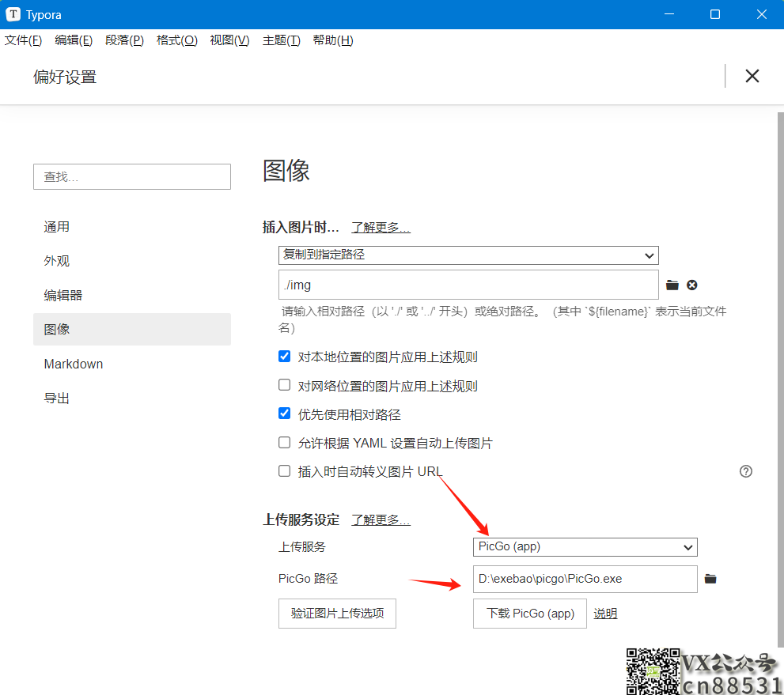The image size is (784, 695).
Task: Close the preferences panel with X
Action: click(x=752, y=76)
